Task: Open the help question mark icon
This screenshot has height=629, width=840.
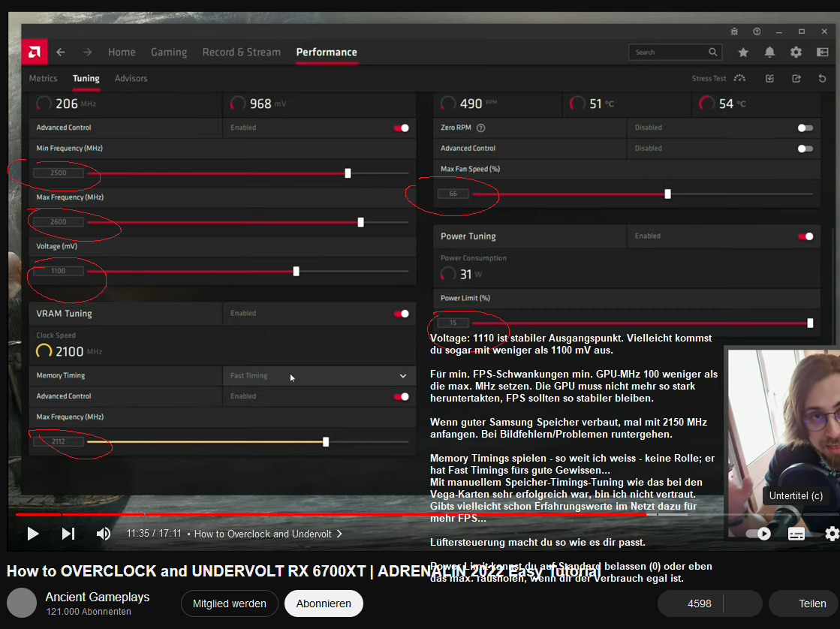Action: 757,32
